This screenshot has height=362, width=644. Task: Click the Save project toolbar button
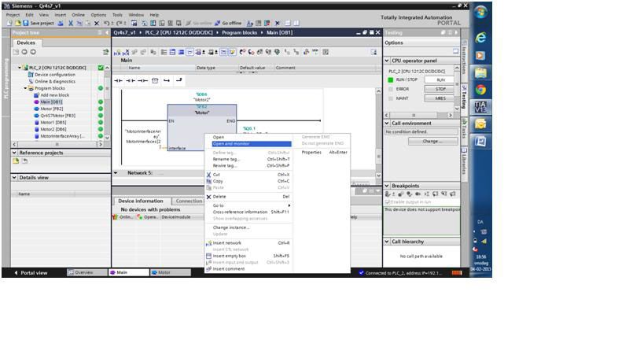click(x=38, y=23)
